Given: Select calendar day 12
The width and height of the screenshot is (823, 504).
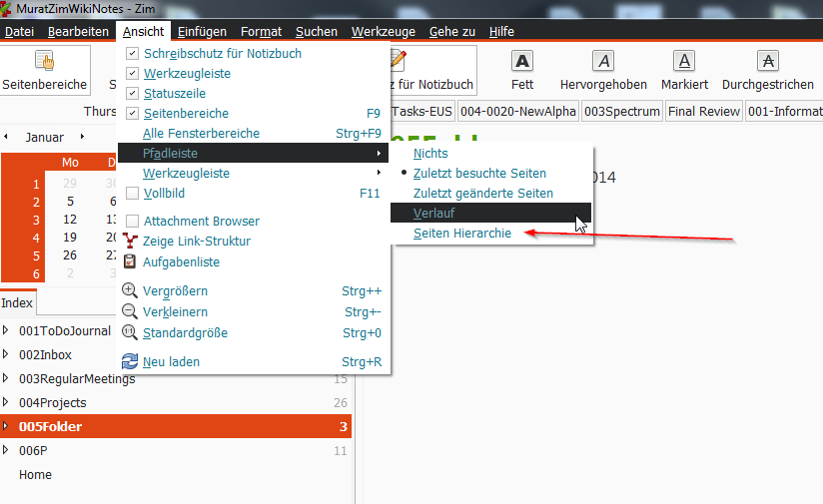Looking at the screenshot, I should [x=70, y=220].
